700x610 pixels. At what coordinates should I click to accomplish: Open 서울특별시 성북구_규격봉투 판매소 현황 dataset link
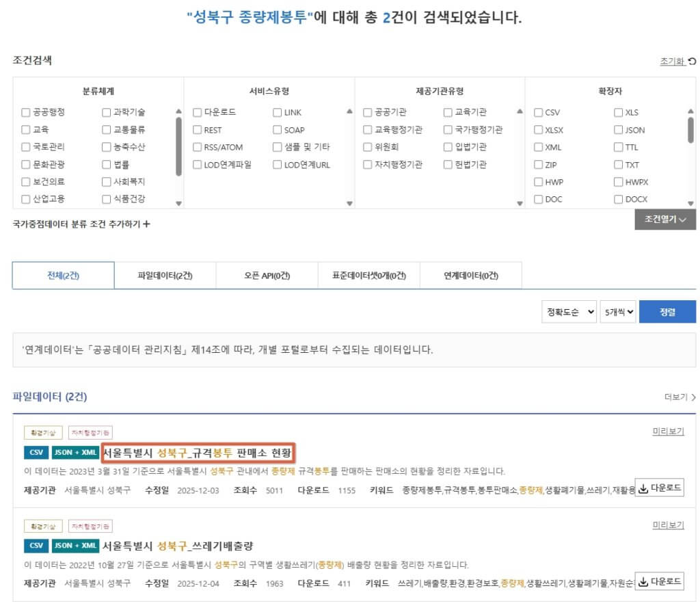tap(200, 452)
